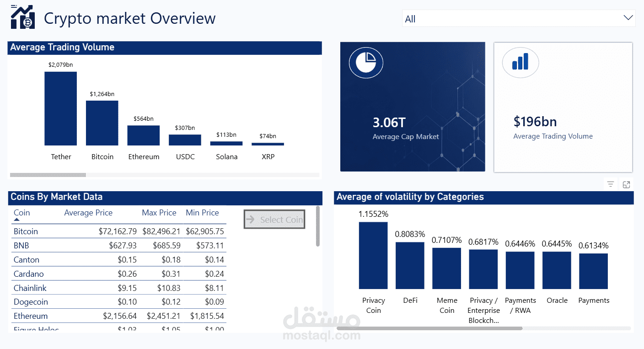Image resolution: width=644 pixels, height=349 pixels.
Task: Sort table by Max Price header
Action: [159, 213]
